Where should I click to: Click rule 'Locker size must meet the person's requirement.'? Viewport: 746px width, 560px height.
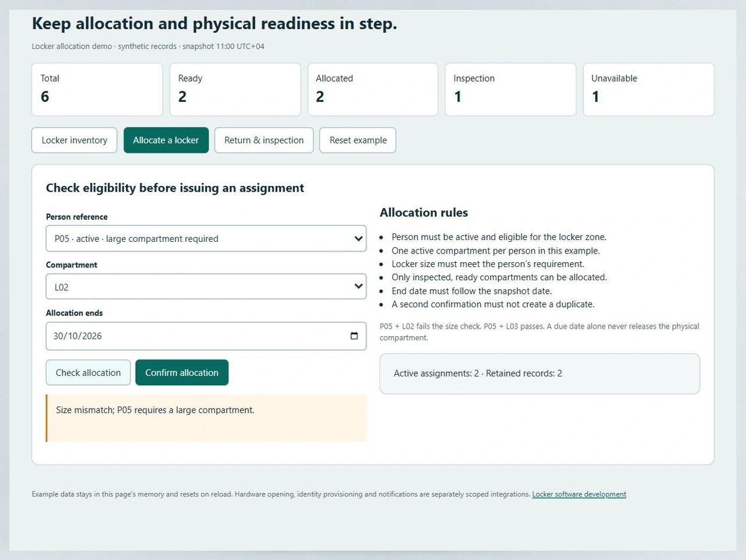[488, 264]
